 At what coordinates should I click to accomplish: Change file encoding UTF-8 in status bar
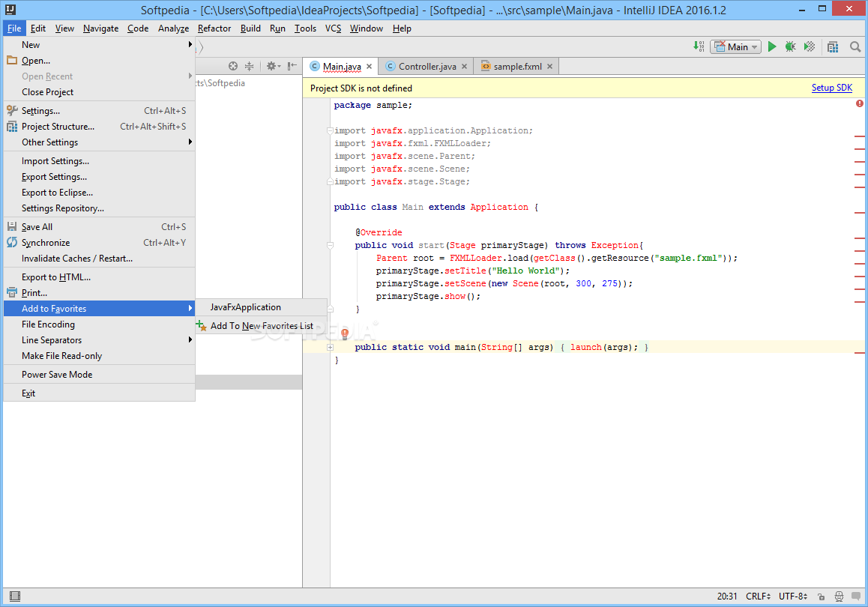(x=793, y=596)
